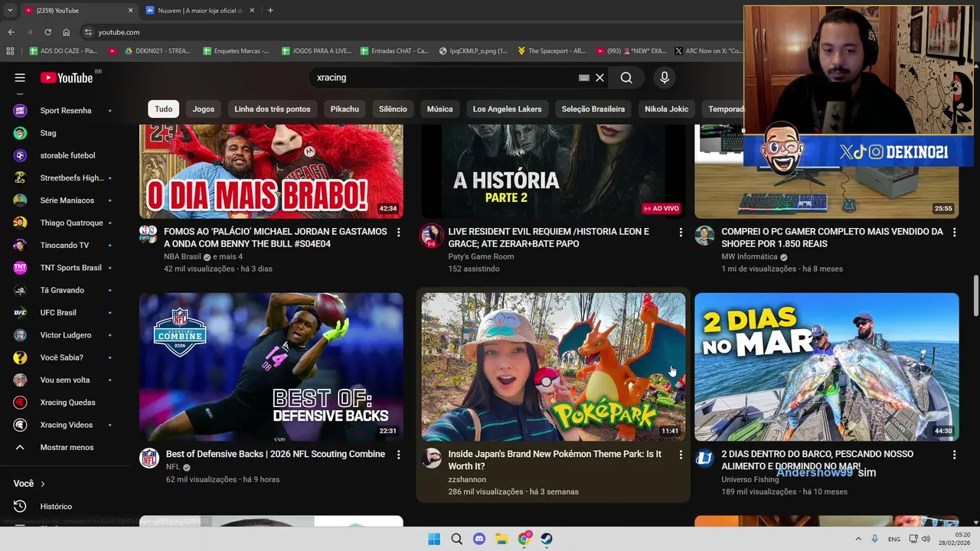The height and width of the screenshot is (551, 980).
Task: Open the Best of Defensive Backs thumbnail
Action: 271,367
